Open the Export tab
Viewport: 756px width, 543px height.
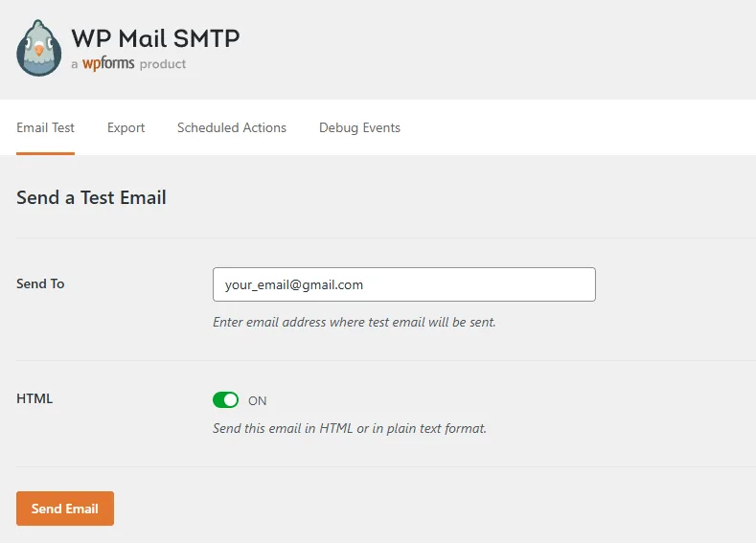126,127
